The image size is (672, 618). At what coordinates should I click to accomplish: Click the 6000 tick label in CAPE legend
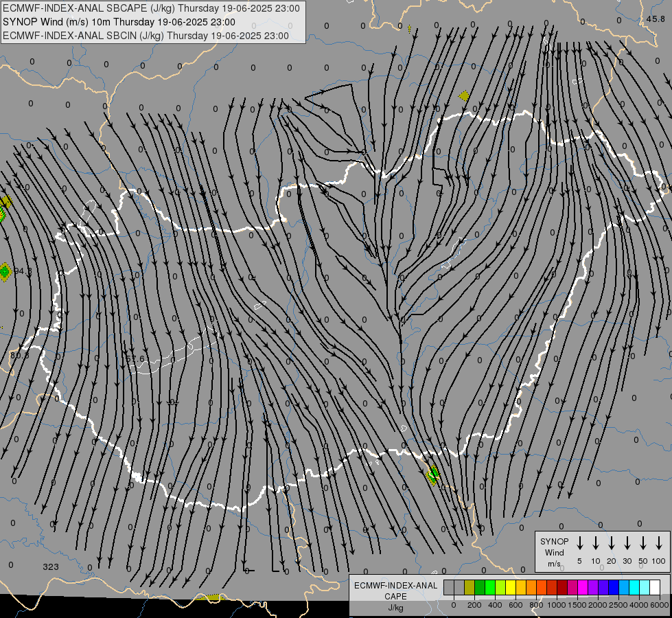660,605
